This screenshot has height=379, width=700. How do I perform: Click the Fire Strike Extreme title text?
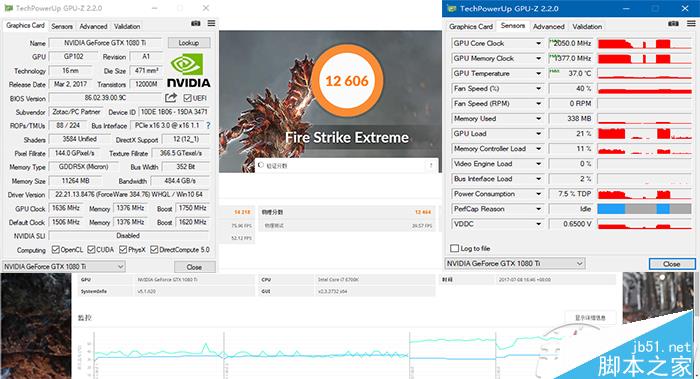click(x=347, y=137)
